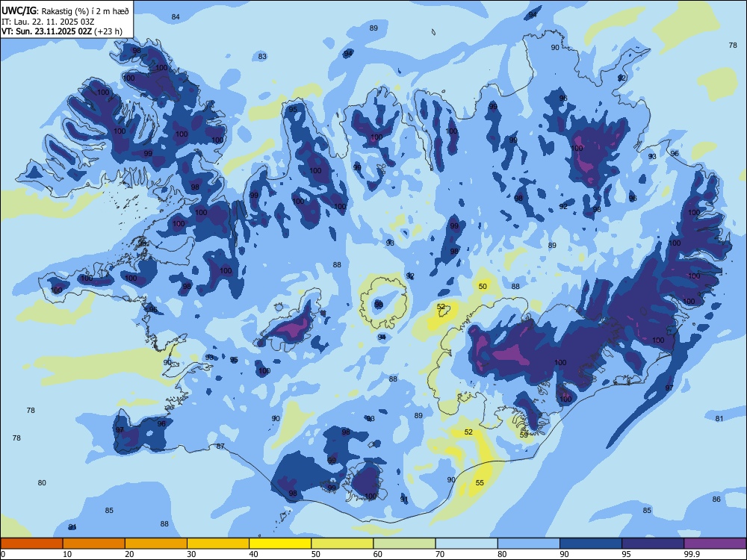The image size is (747, 560).
Task: Click the 90–95 dark blue legend swatch
Action: [x=591, y=544]
